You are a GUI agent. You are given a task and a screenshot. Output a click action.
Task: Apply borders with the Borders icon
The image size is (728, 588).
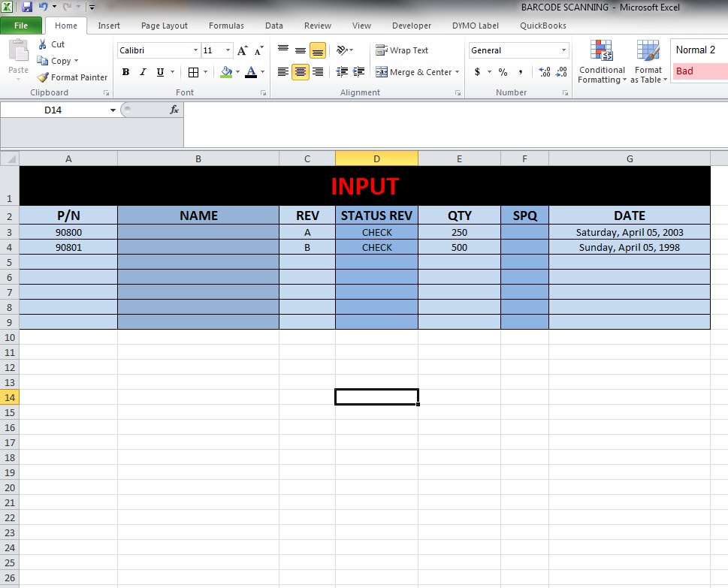(x=193, y=72)
